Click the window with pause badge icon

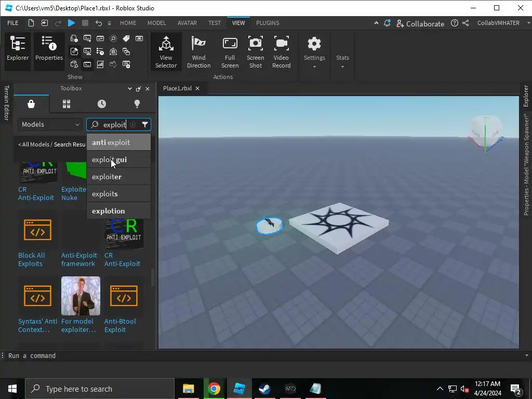pyautogui.click(x=126, y=64)
